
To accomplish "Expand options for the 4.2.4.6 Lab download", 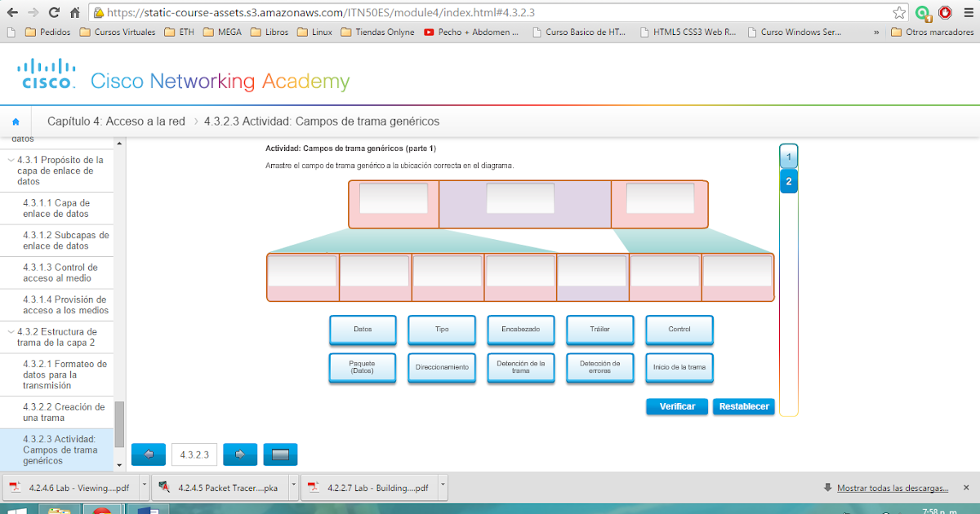I will pos(144,486).
